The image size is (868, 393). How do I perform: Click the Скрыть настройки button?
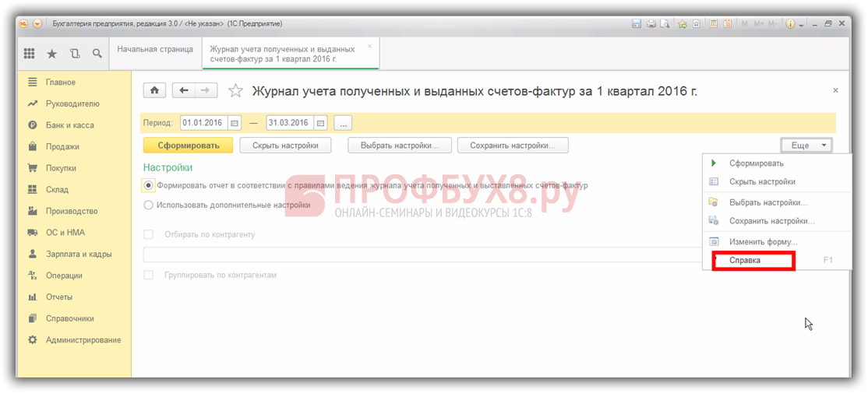pyautogui.click(x=285, y=146)
